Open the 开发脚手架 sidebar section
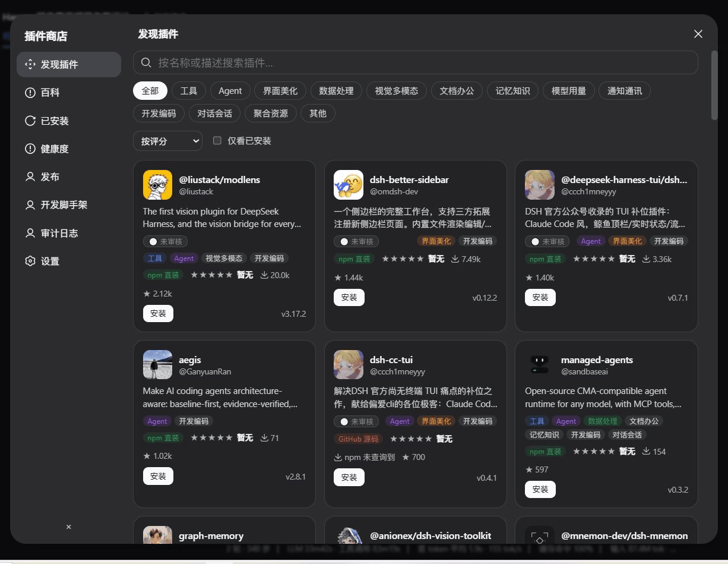728x564 pixels. point(69,204)
